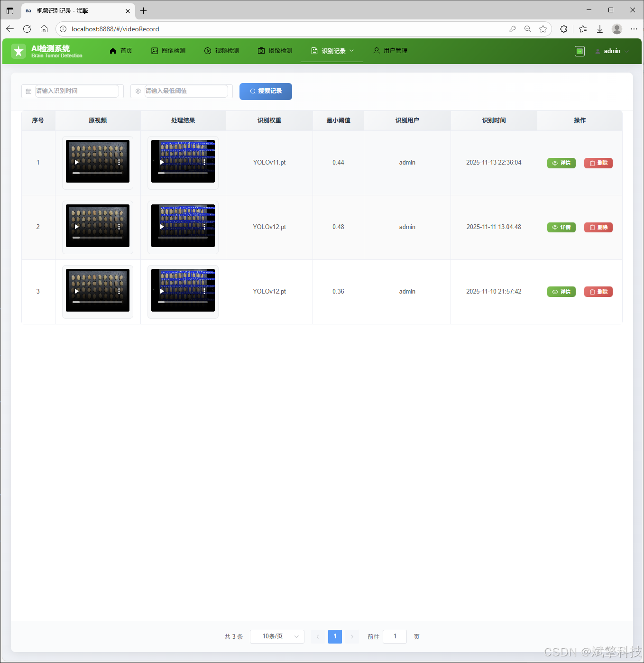The height and width of the screenshot is (663, 644).
Task: Open the 10条/页 page size dropdown
Action: coord(277,636)
